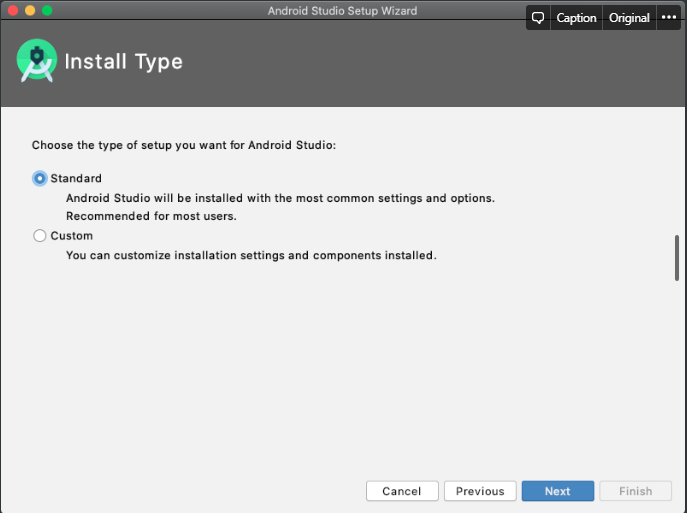This screenshot has width=687, height=513.
Task: Click the Original overlay button
Action: coord(629,18)
